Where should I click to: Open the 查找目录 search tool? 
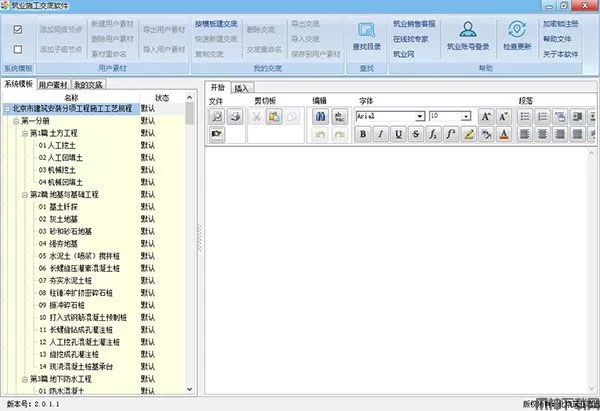[x=366, y=37]
